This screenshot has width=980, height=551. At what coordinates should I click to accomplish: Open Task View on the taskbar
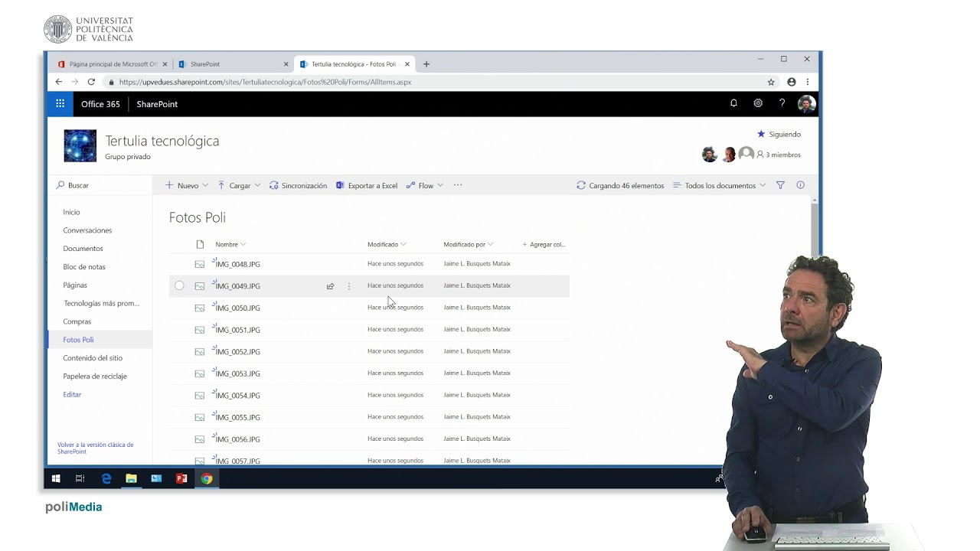[x=80, y=479]
